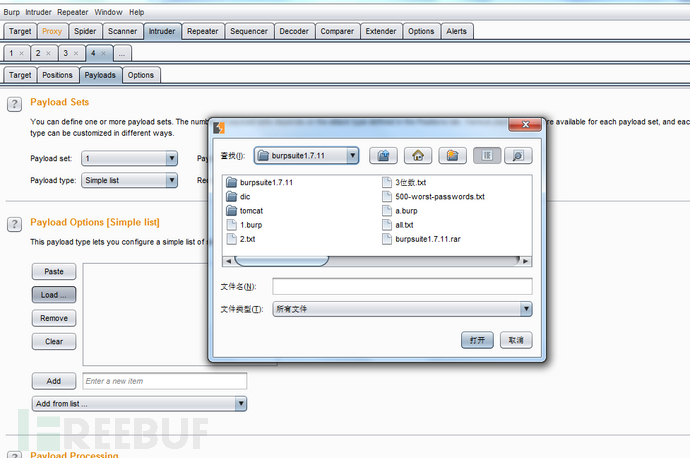Switch to Spider tab
Viewport: 690px width, 458px height.
(x=85, y=31)
